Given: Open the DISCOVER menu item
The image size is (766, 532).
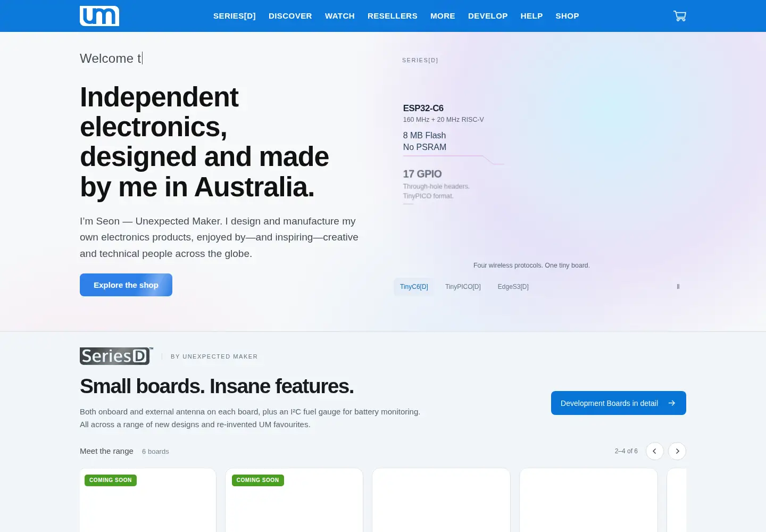Looking at the screenshot, I should click(290, 16).
